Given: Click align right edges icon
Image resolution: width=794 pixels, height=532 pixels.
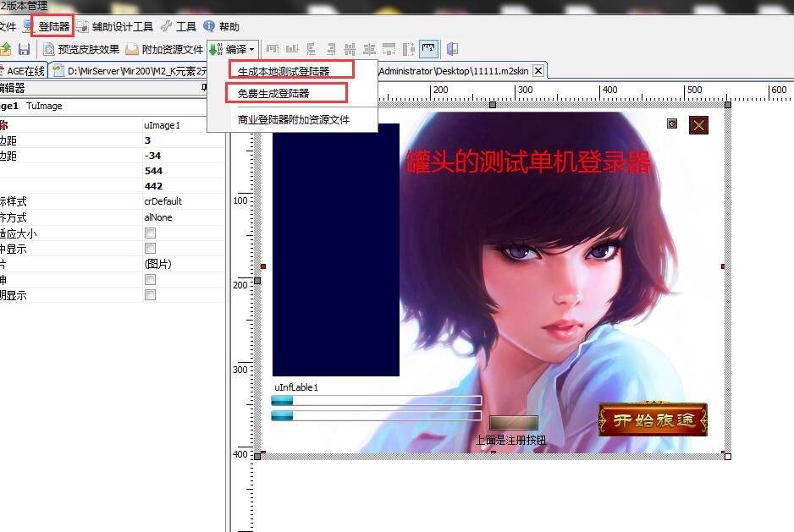Looking at the screenshot, I should (331, 49).
